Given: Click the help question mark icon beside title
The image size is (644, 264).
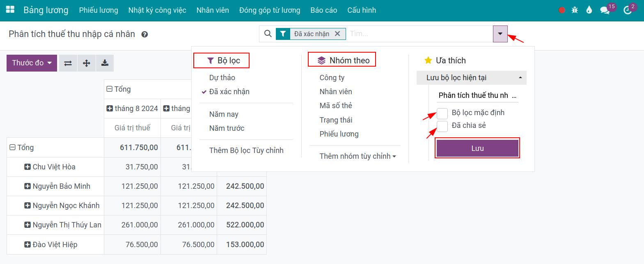Looking at the screenshot, I should (144, 35).
